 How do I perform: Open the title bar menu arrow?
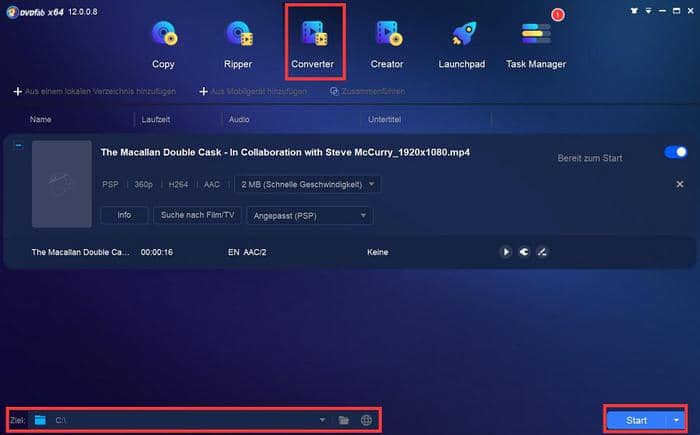pyautogui.click(x=648, y=11)
